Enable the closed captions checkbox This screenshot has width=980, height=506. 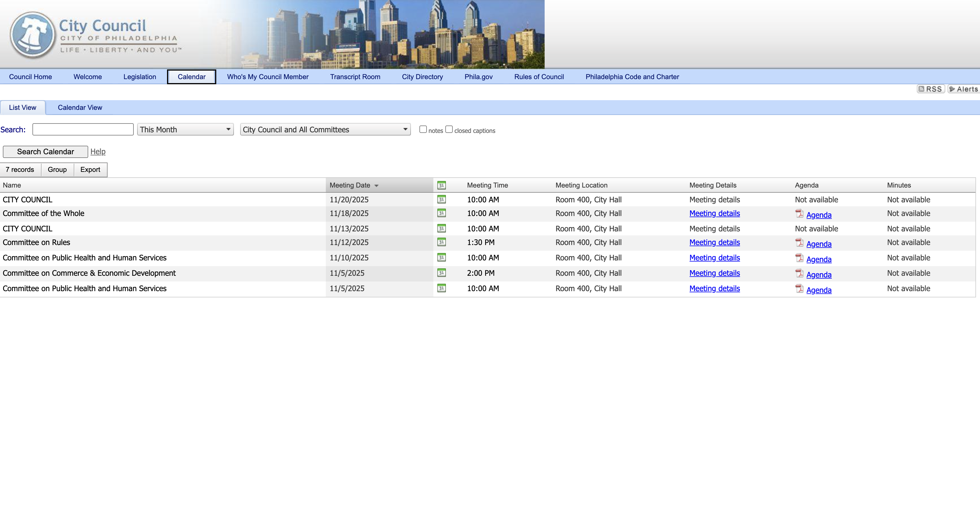coord(449,129)
